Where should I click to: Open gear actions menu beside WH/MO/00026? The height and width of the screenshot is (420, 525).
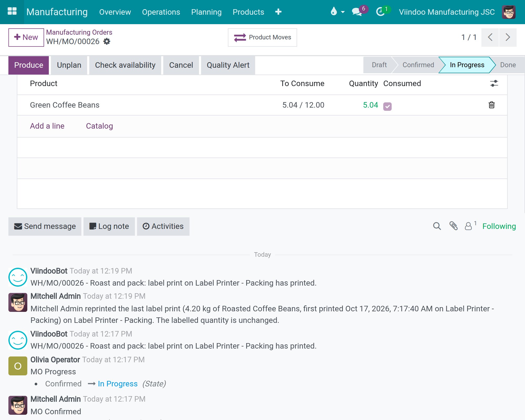point(107,41)
